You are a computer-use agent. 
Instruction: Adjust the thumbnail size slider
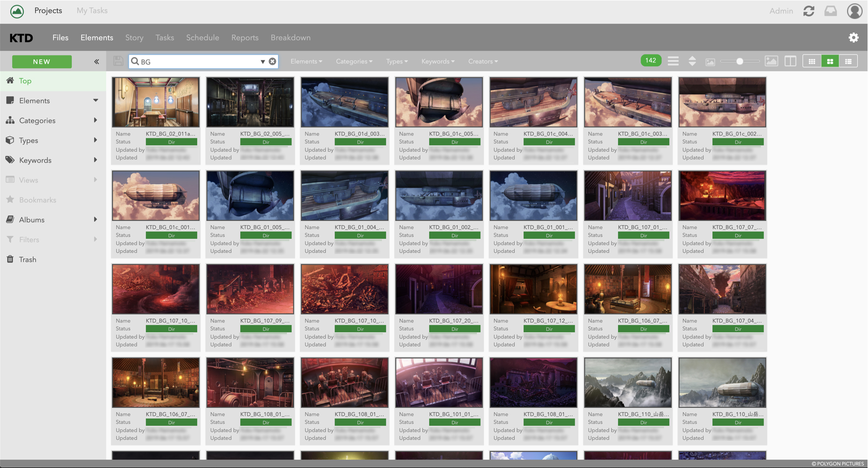point(740,61)
